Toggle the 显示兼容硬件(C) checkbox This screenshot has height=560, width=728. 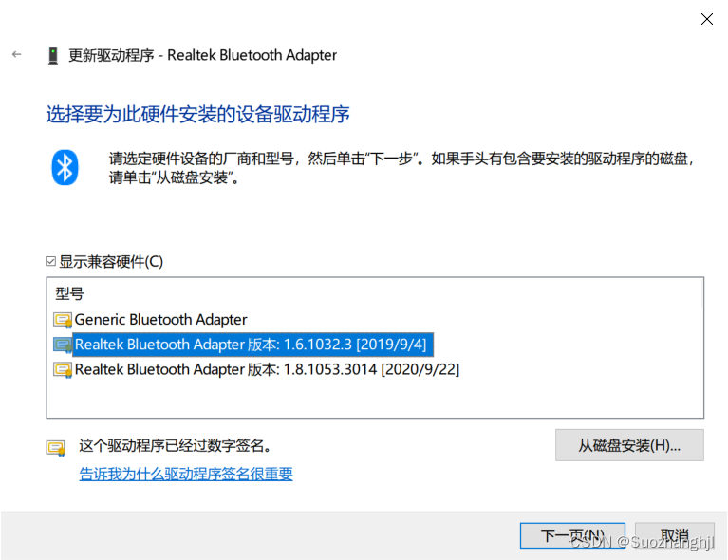click(50, 261)
